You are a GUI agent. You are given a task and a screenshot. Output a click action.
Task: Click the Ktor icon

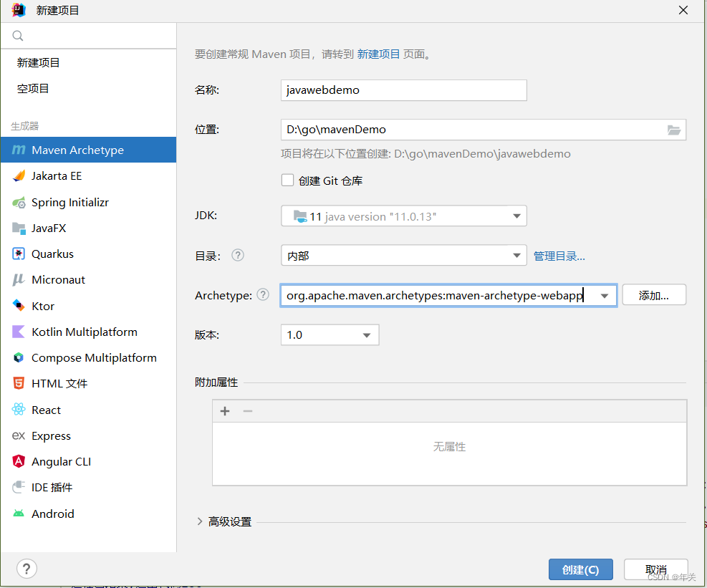19,306
